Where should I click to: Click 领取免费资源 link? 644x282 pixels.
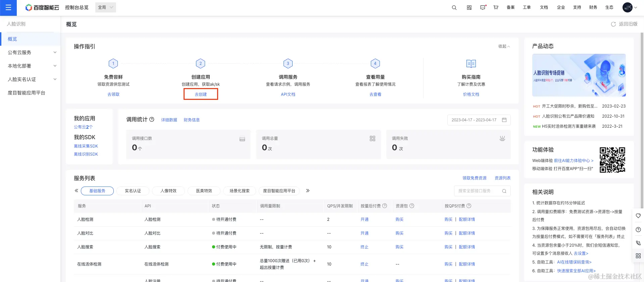coord(475,178)
